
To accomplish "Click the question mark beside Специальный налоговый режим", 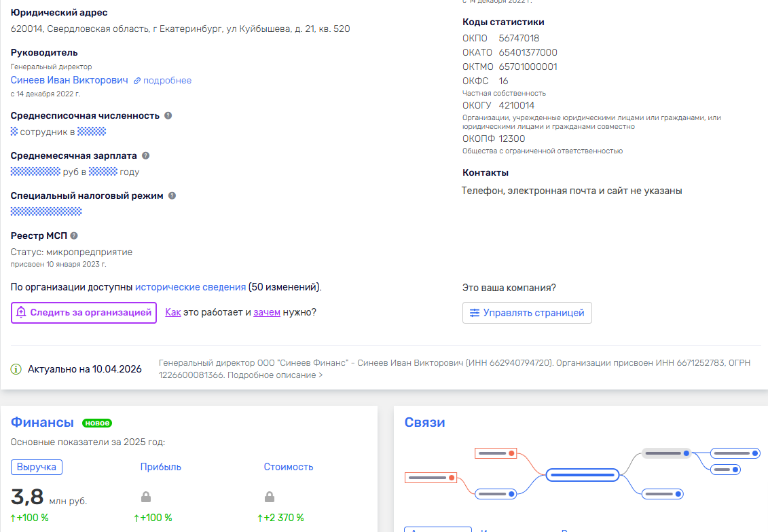I will pyautogui.click(x=171, y=195).
